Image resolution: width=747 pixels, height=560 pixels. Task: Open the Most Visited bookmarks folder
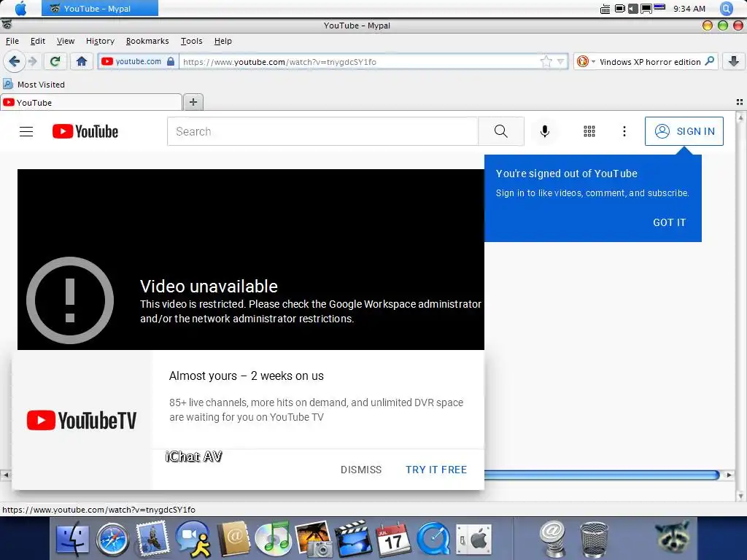click(x=34, y=85)
